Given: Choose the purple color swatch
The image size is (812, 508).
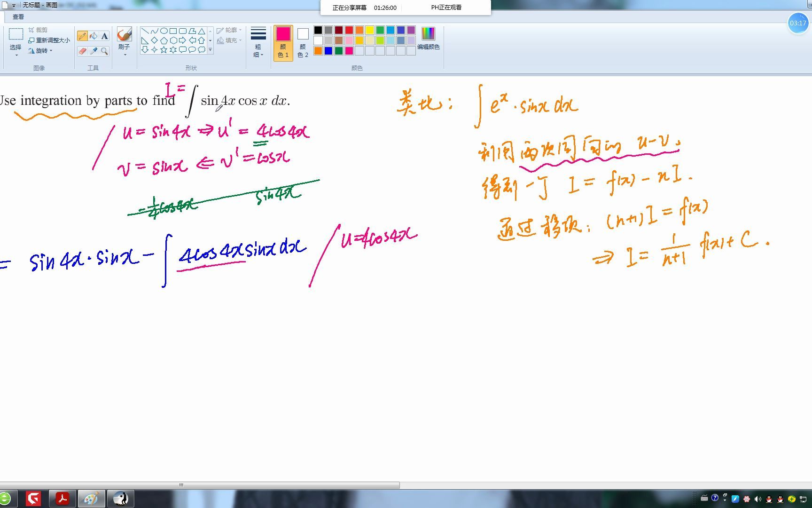Looking at the screenshot, I should tap(411, 30).
